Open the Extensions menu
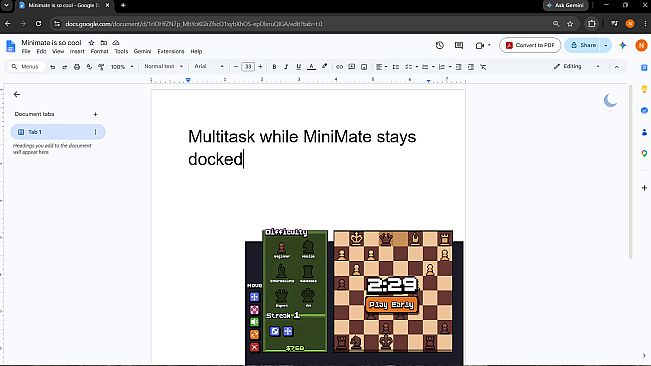 171,51
